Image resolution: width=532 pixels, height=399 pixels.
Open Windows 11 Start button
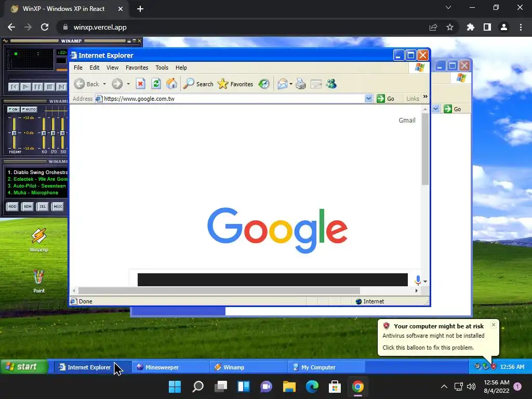[x=175, y=387]
